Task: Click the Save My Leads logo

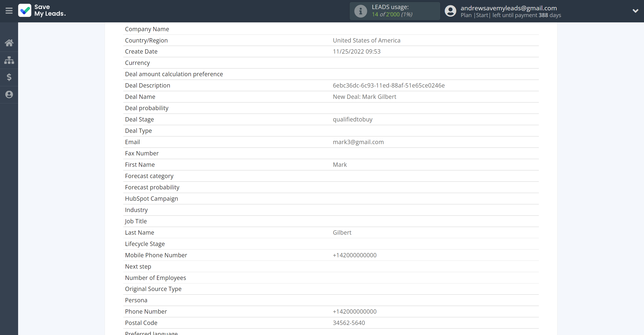Action: tap(25, 11)
